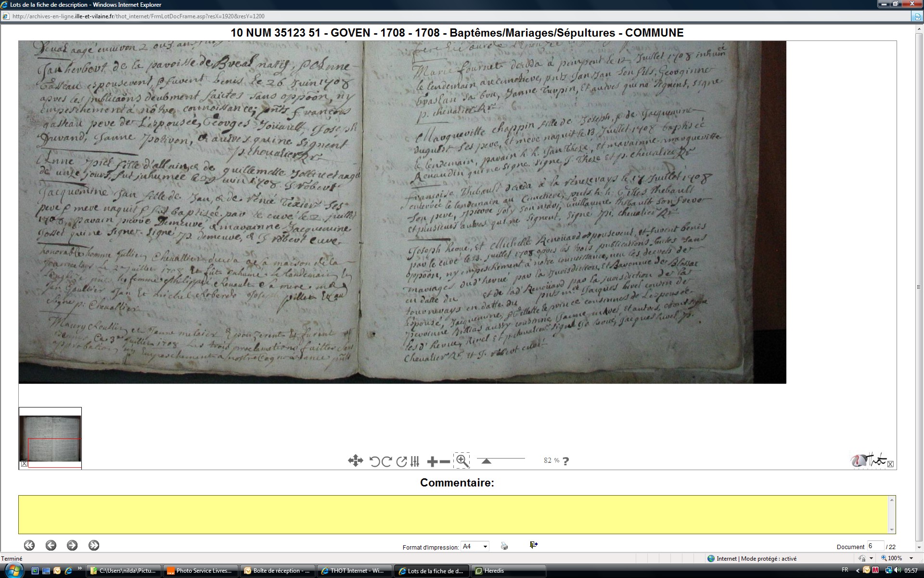Select the pan/move image tool
The height and width of the screenshot is (578, 924).
click(x=355, y=461)
